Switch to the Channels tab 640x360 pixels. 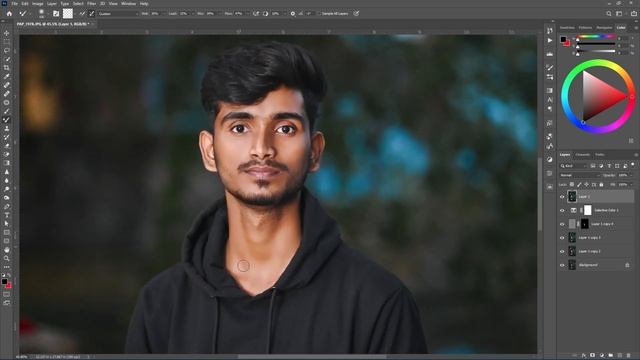coord(582,155)
